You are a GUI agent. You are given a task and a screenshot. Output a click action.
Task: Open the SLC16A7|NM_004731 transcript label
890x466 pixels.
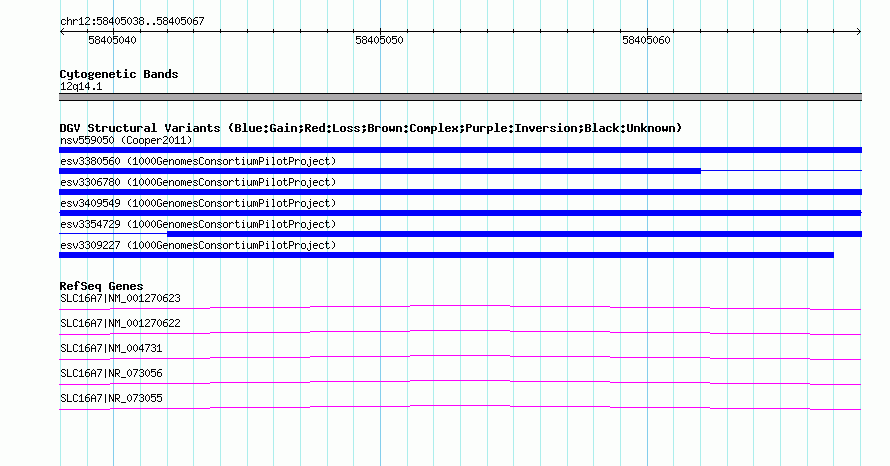pyautogui.click(x=111, y=349)
